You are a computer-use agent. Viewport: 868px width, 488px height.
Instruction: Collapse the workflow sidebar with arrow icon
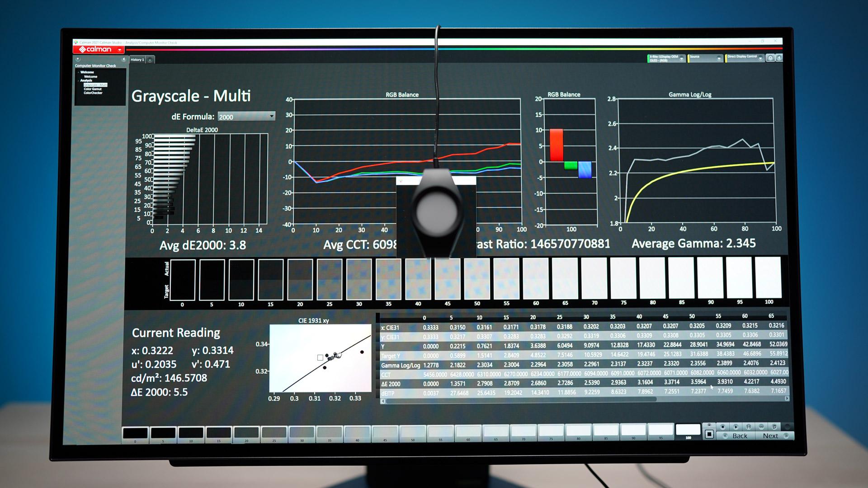tap(123, 59)
